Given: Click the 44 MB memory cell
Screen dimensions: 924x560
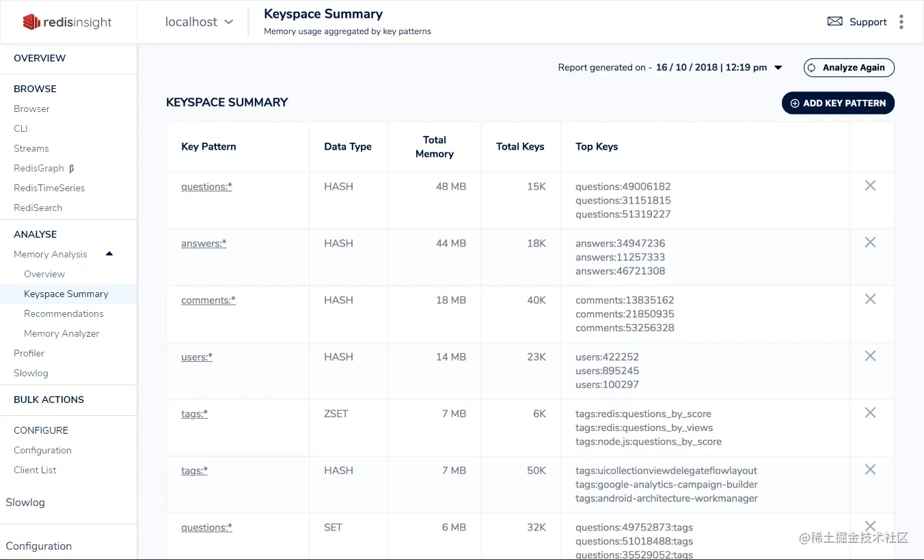Looking at the screenshot, I should coord(451,243).
